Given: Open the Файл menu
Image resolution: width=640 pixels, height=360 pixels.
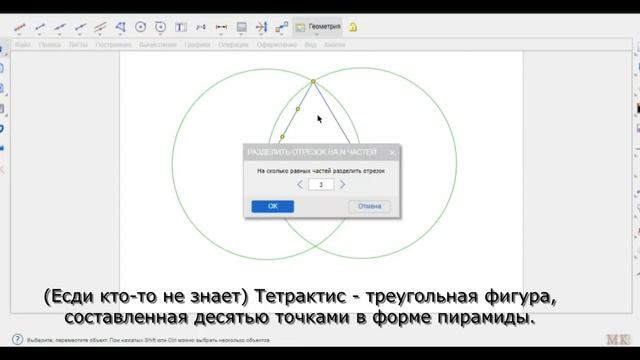Looking at the screenshot, I should tap(23, 45).
